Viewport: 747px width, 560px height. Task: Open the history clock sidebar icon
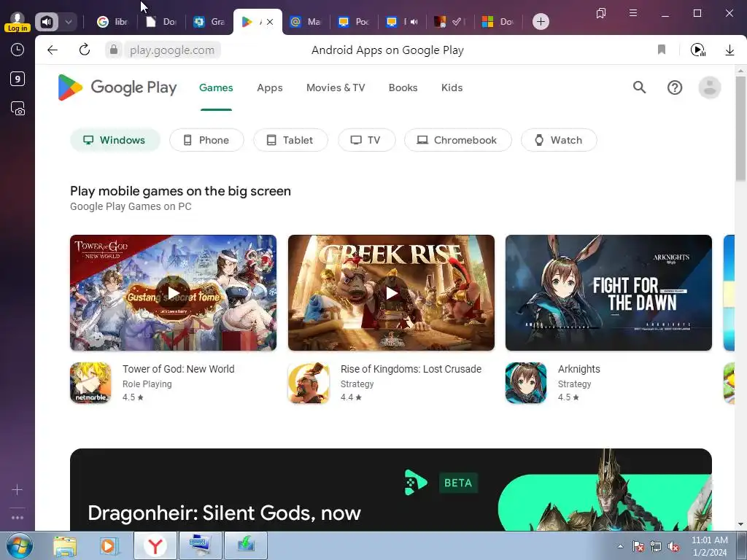click(18, 50)
